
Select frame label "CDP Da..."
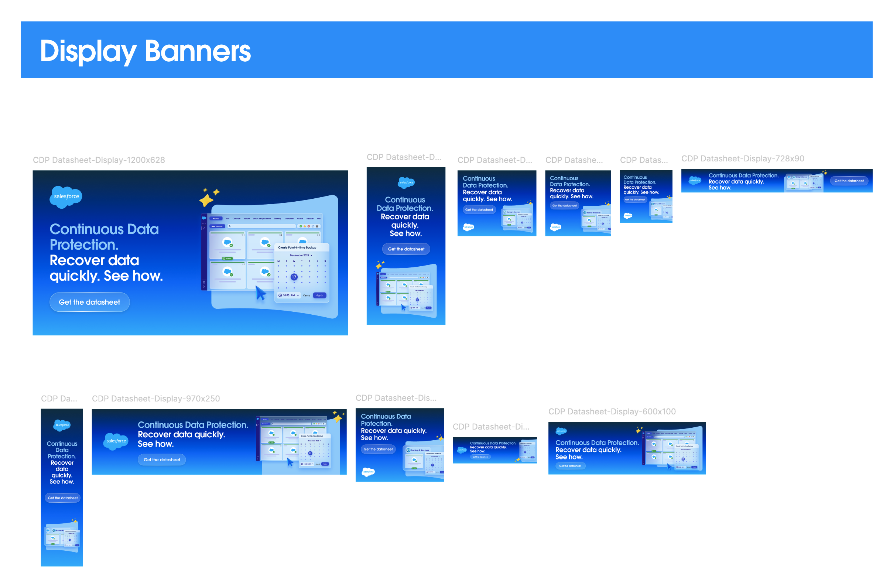(59, 398)
